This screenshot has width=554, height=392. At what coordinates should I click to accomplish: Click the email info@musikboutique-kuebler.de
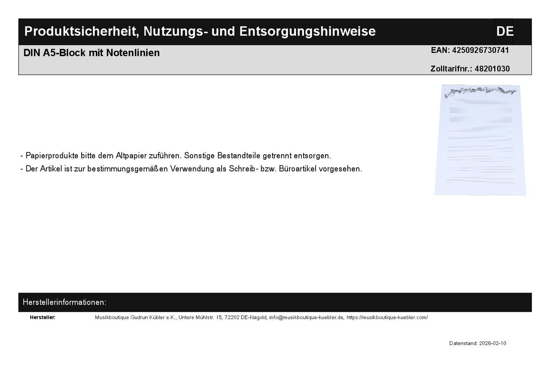[x=307, y=318]
